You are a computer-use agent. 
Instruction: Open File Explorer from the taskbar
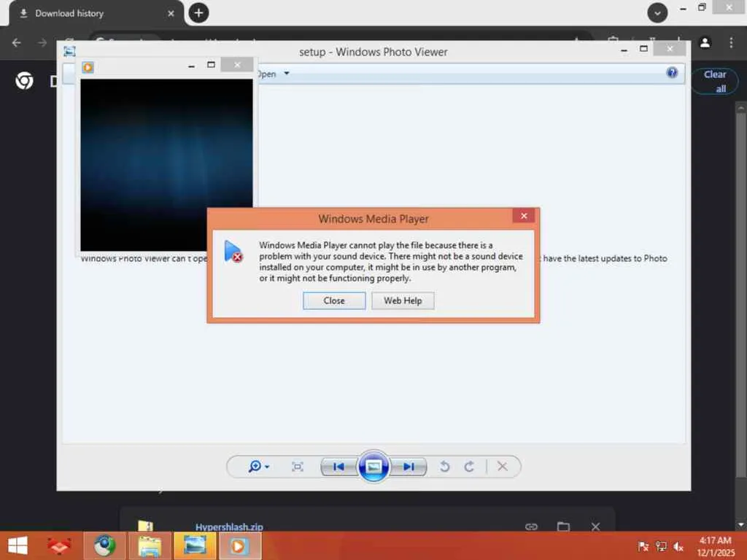[x=150, y=545]
